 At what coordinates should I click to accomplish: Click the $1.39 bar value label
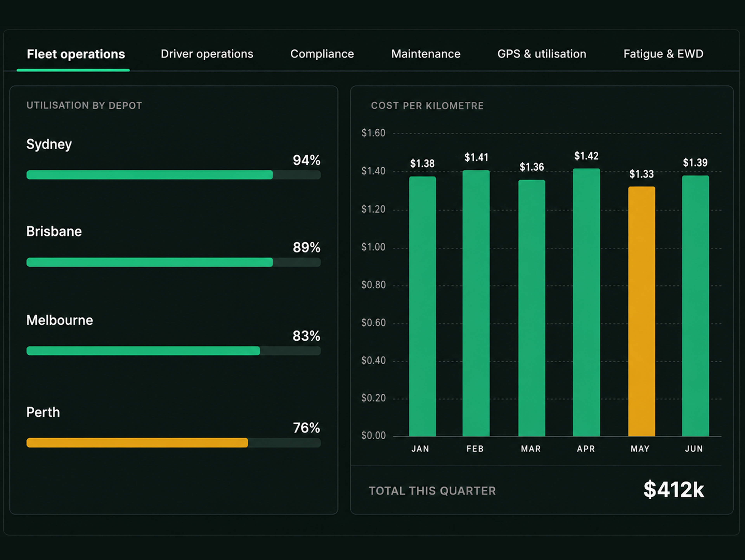695,162
